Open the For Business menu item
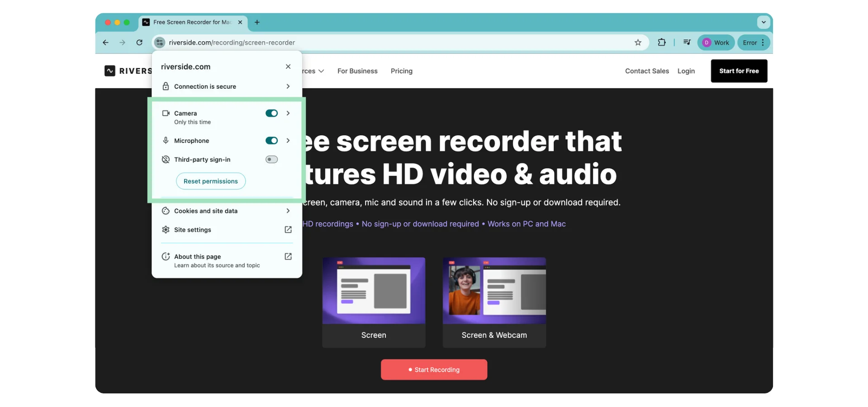The height and width of the screenshot is (407, 868). (357, 71)
